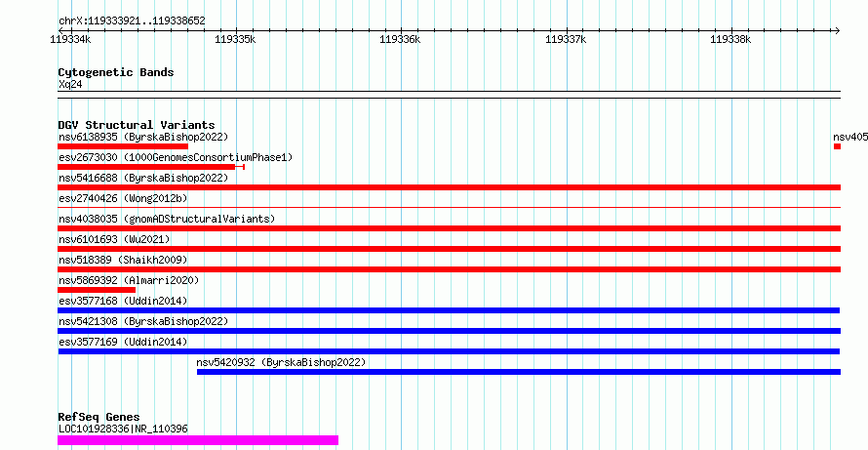Click the RefSeq Genes track heading
This screenshot has width=868, height=450.
pos(99,417)
